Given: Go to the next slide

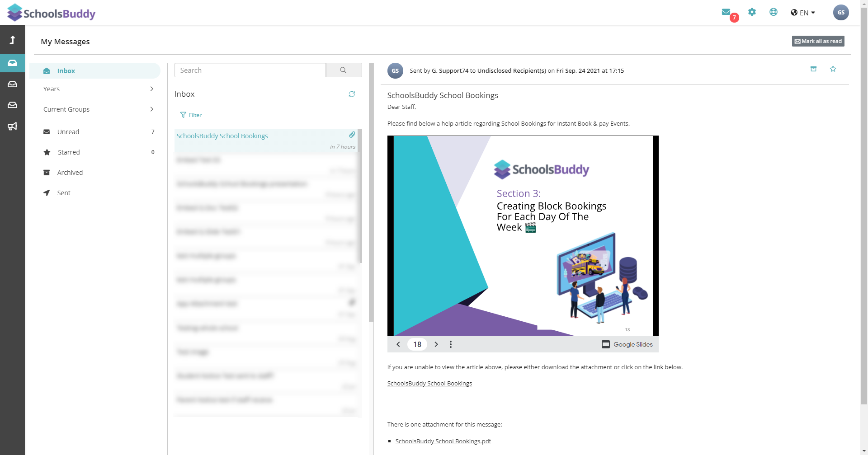Looking at the screenshot, I should pos(436,344).
